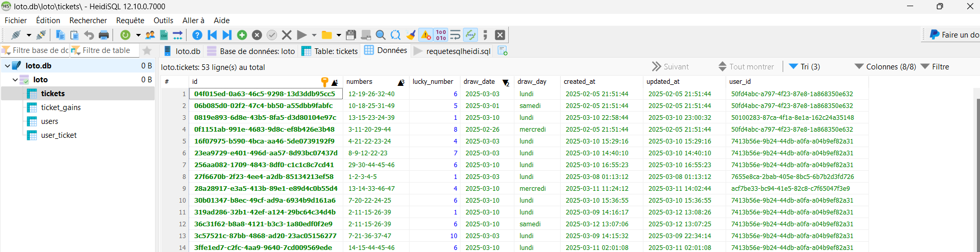
Task: Click the copy icon in toolbar
Action: 60,35
